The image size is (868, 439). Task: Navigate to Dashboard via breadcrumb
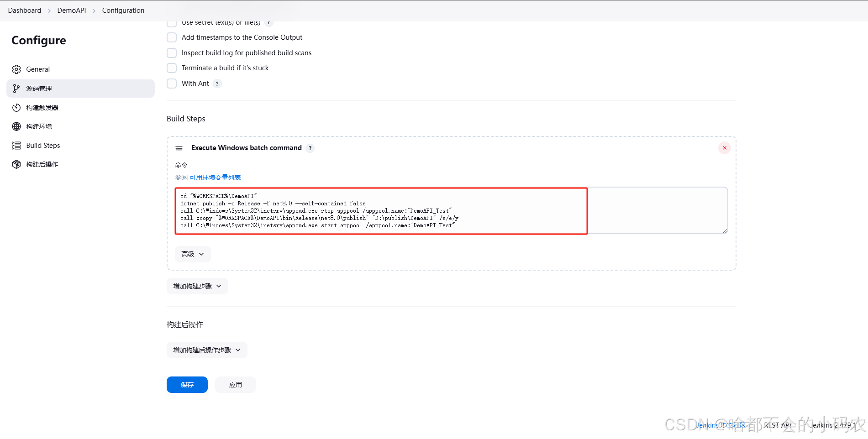point(24,10)
